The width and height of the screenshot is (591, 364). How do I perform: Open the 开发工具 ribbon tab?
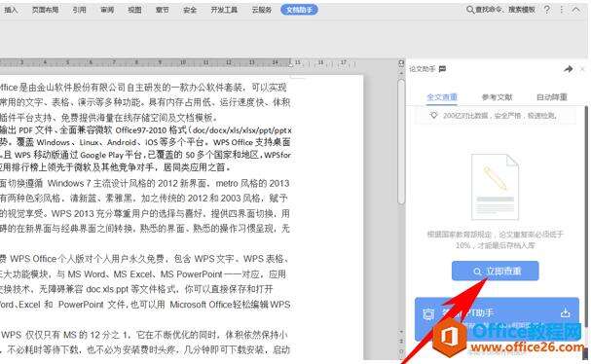point(224,10)
